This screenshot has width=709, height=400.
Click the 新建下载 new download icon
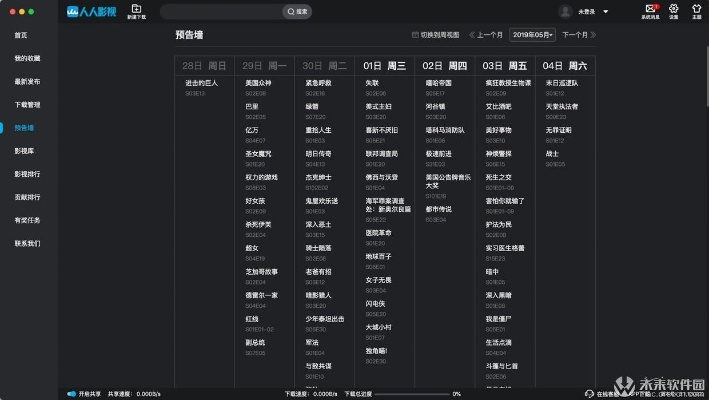(x=136, y=9)
